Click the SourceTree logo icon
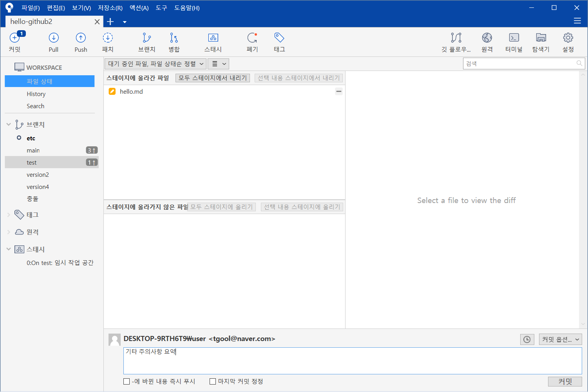588x392 pixels. [x=9, y=7]
